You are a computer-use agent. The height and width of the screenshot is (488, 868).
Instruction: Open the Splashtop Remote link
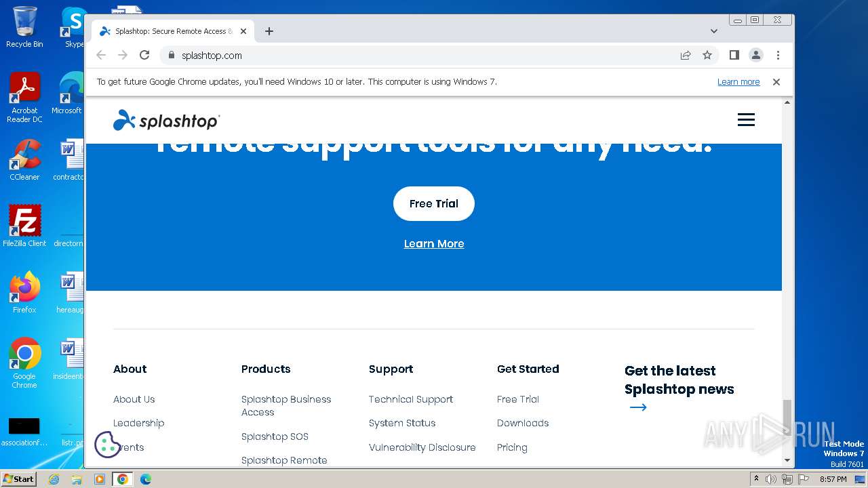284,460
